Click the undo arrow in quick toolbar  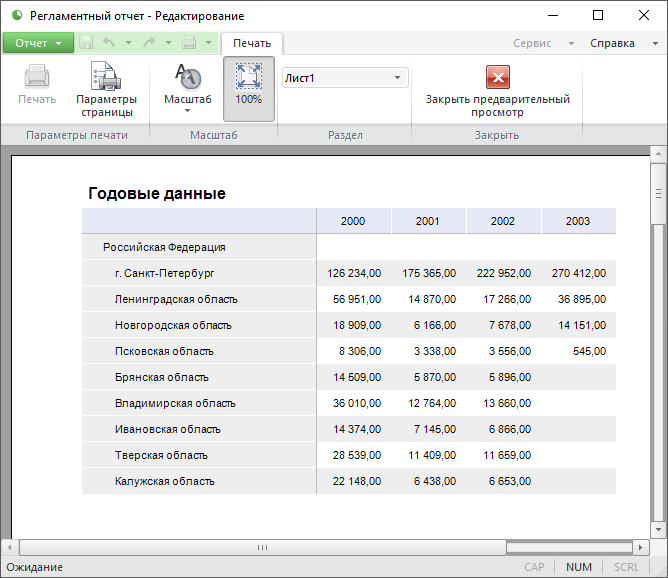[108, 43]
